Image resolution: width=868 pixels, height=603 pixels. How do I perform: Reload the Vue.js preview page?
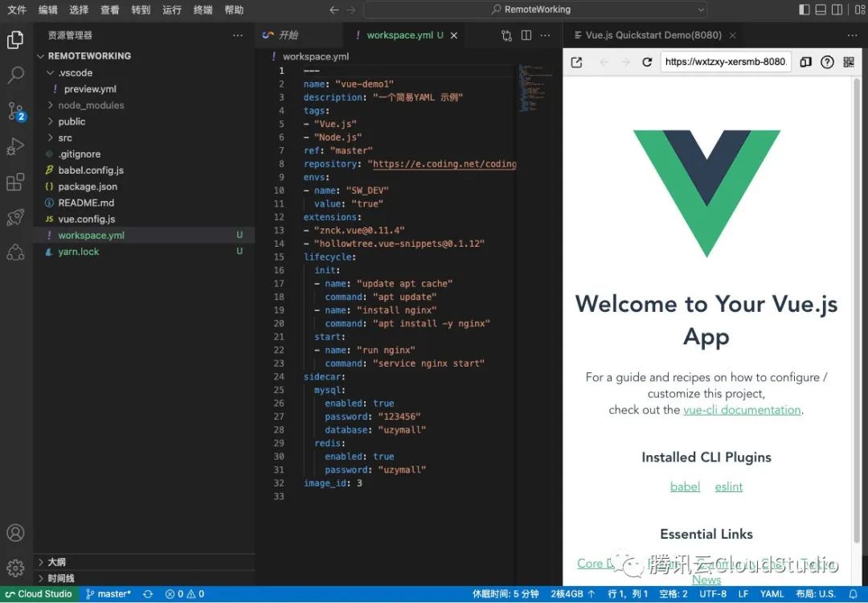tap(646, 62)
